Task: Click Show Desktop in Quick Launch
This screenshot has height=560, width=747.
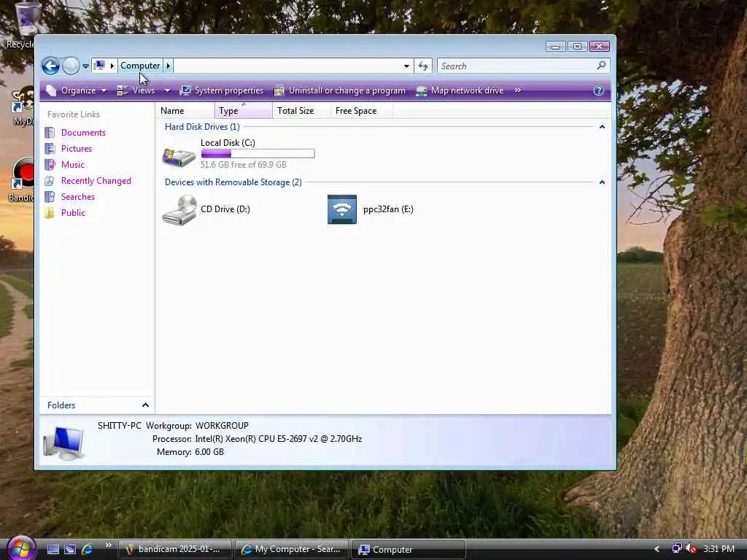Action: pyautogui.click(x=53, y=550)
